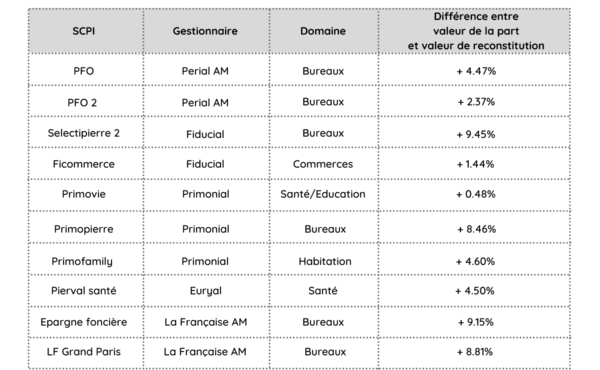
Task: Select the Euryal gestionnaire cell
Action: pyautogui.click(x=205, y=291)
